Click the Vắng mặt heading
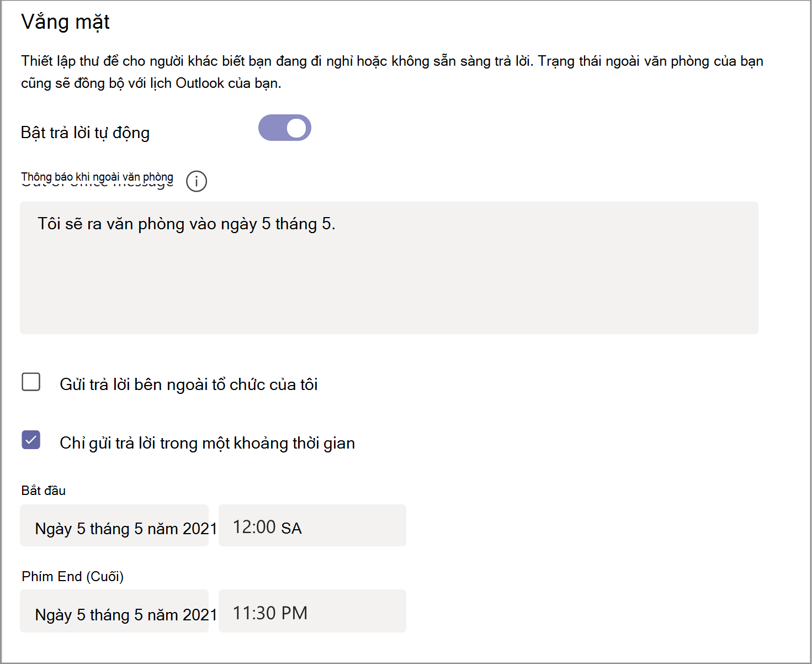The width and height of the screenshot is (812, 664). tap(65, 22)
